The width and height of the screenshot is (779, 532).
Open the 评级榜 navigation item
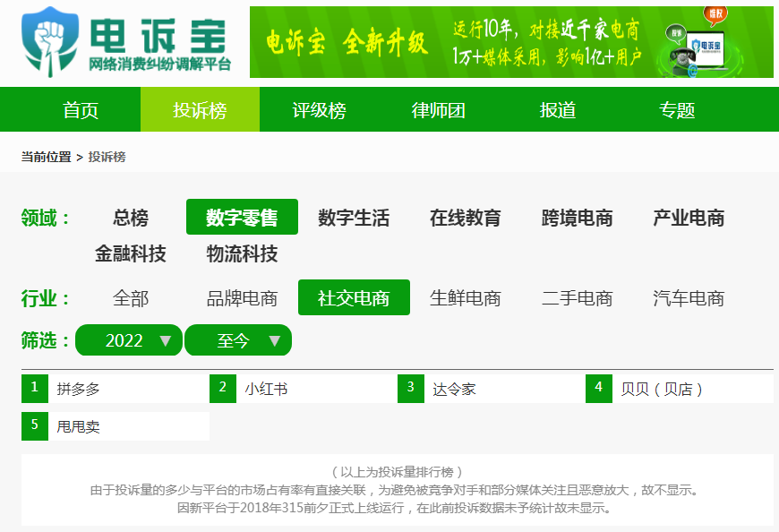319,110
